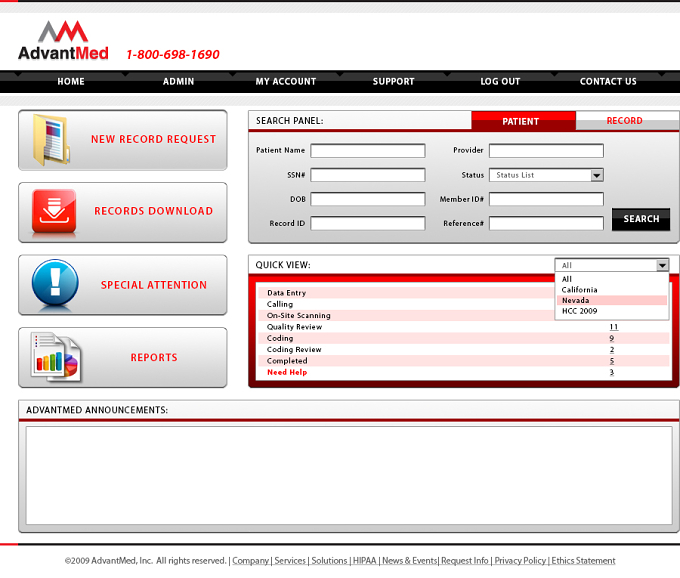Click the Completed count 5
This screenshot has width=680, height=578.
pos(611,361)
